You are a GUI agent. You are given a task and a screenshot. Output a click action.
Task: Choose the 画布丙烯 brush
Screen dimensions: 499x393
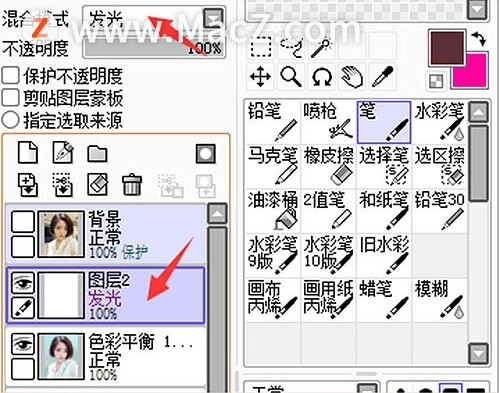point(273,300)
